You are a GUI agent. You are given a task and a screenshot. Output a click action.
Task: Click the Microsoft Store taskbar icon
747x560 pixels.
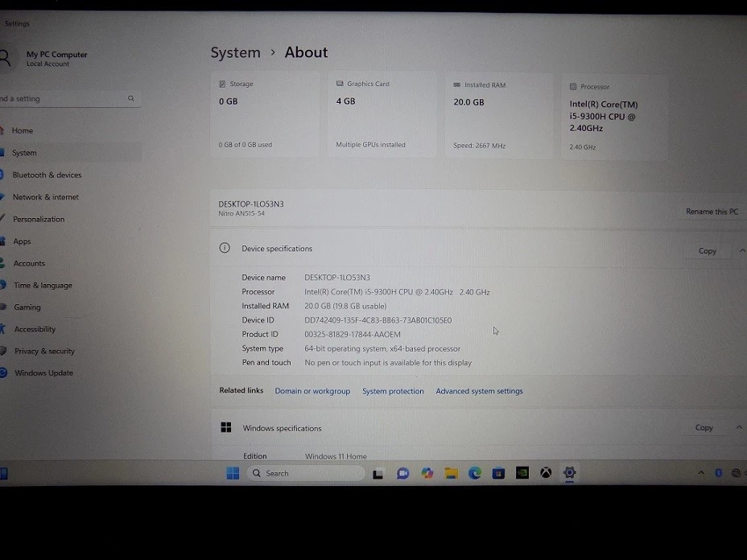[498, 473]
